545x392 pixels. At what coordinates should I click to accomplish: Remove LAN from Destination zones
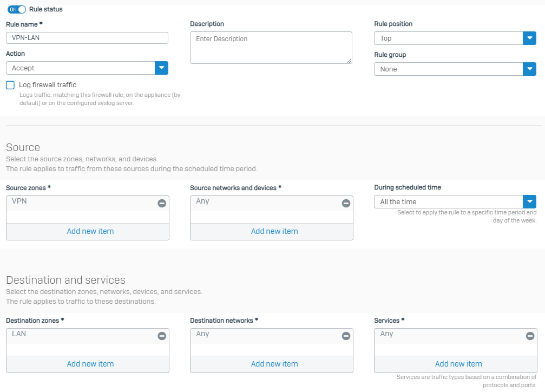161,336
